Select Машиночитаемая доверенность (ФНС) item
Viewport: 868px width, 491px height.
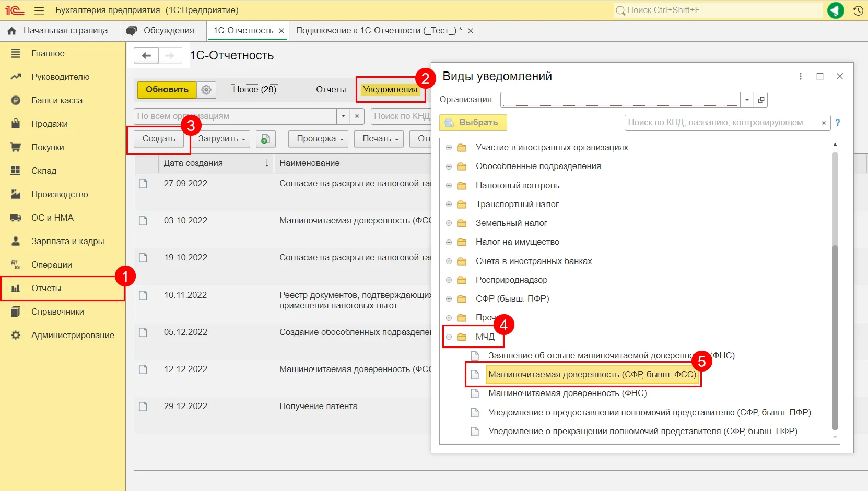(x=568, y=393)
